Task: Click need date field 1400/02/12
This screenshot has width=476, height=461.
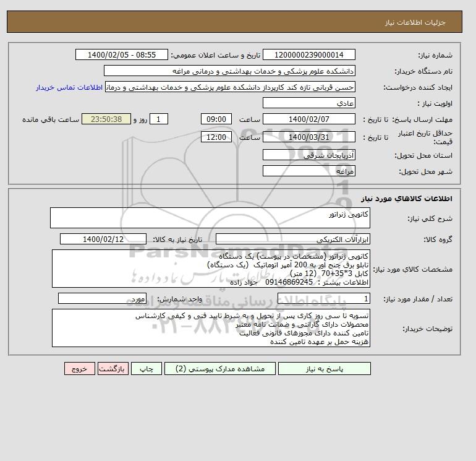Action: click(x=103, y=239)
